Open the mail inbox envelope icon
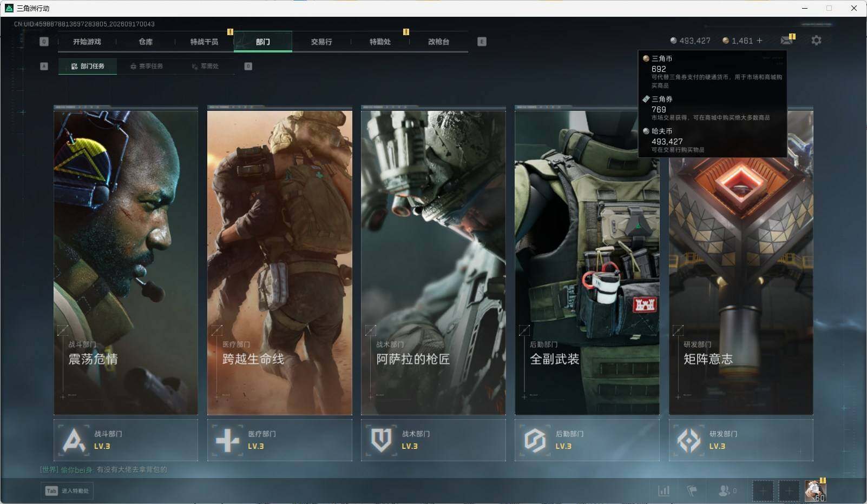The width and height of the screenshot is (867, 504). click(x=786, y=41)
